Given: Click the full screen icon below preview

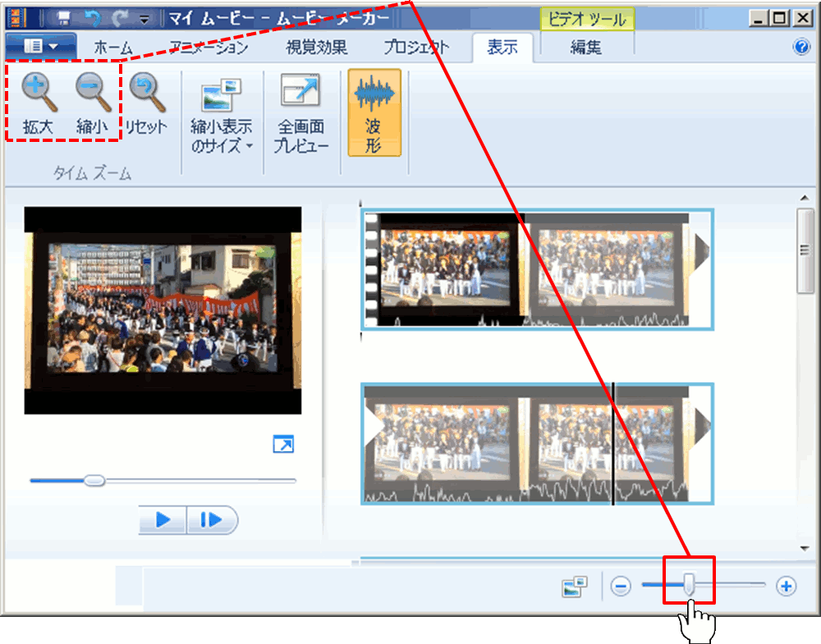Looking at the screenshot, I should pos(283,445).
